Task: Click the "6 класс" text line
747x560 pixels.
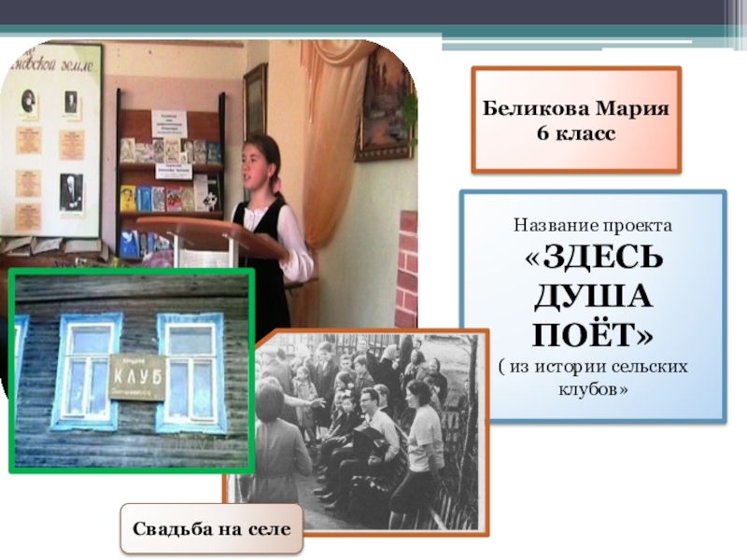Action: tap(576, 133)
